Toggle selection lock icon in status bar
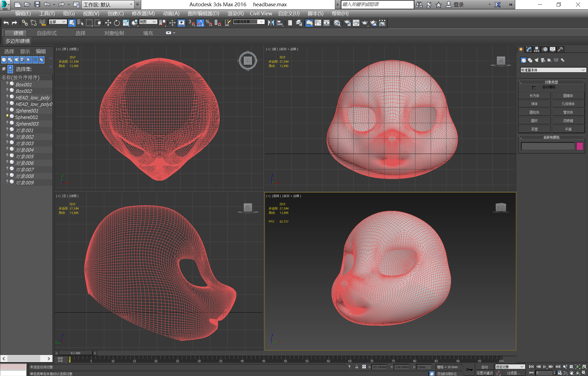 coord(357,367)
